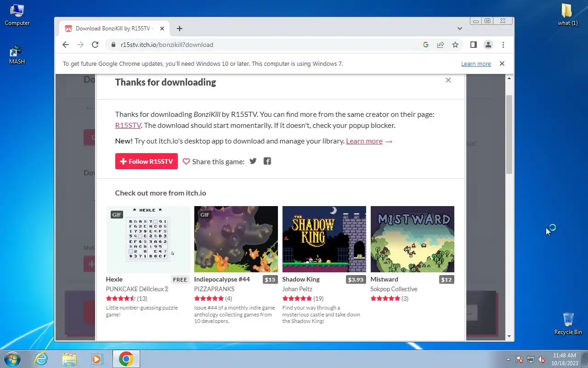Click the Indiepocalypse #44 title link
The image size is (588, 368).
[x=222, y=279]
